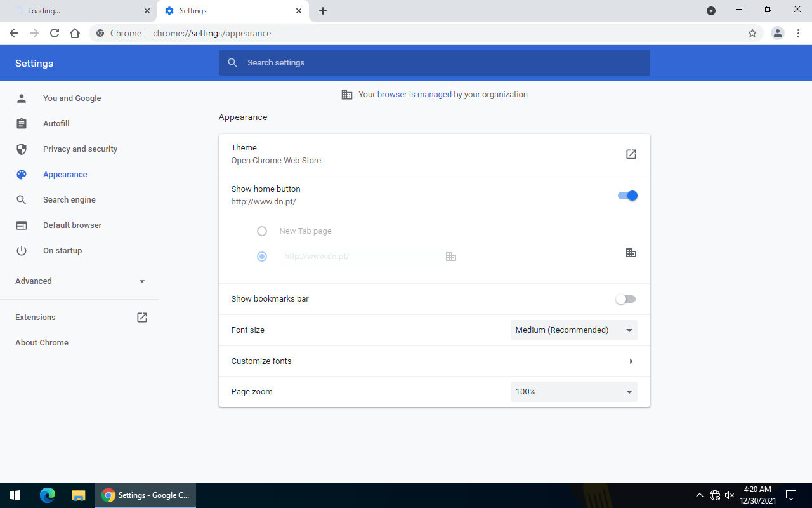
Task: Click the 'browser is managed' link
Action: (x=414, y=95)
